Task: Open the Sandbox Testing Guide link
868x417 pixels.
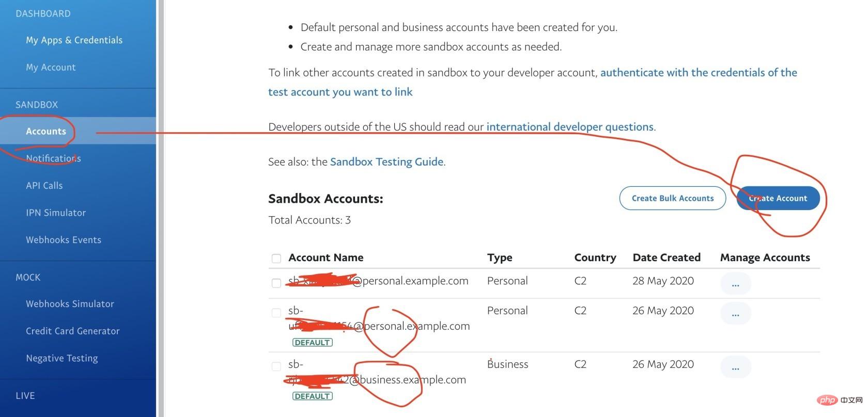Action: click(x=386, y=162)
